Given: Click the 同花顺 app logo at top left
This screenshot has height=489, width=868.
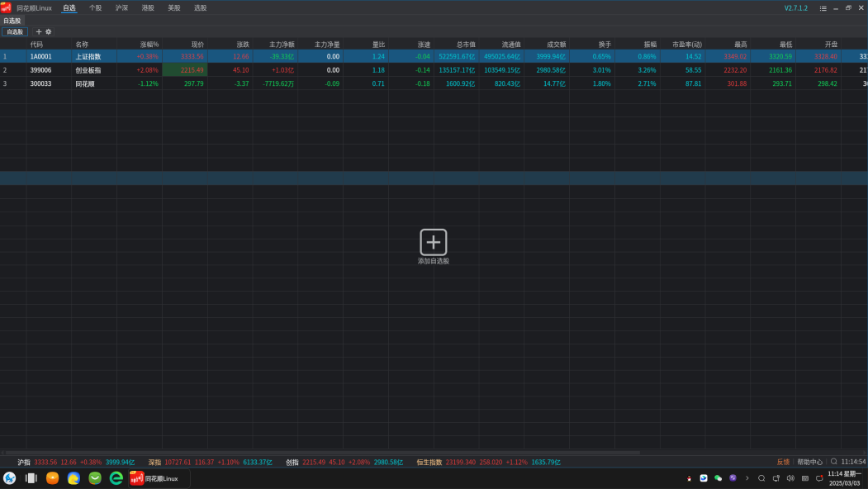Looking at the screenshot, I should point(7,7).
